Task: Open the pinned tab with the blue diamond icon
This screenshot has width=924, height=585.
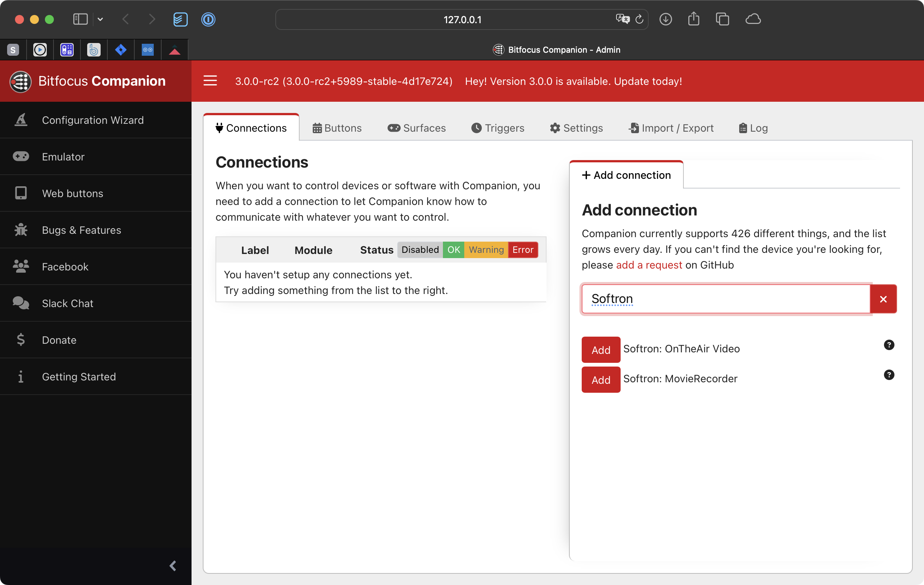Action: [x=121, y=49]
